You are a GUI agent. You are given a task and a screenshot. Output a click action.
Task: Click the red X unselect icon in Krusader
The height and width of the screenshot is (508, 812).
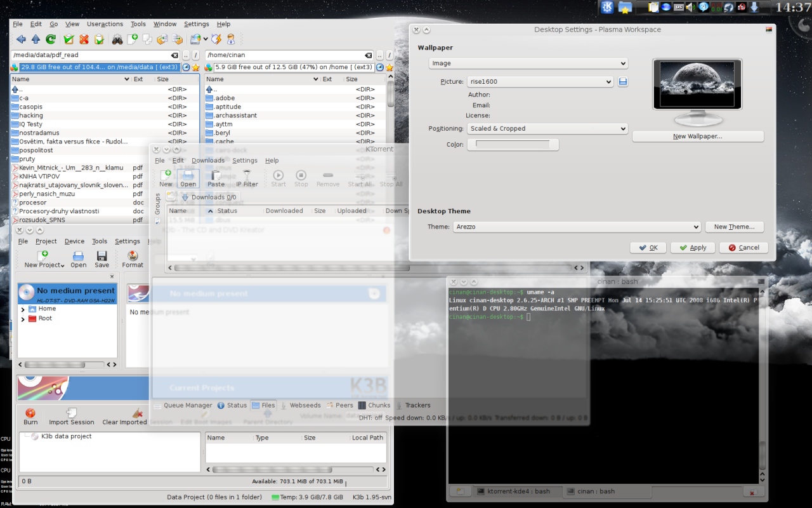point(84,39)
